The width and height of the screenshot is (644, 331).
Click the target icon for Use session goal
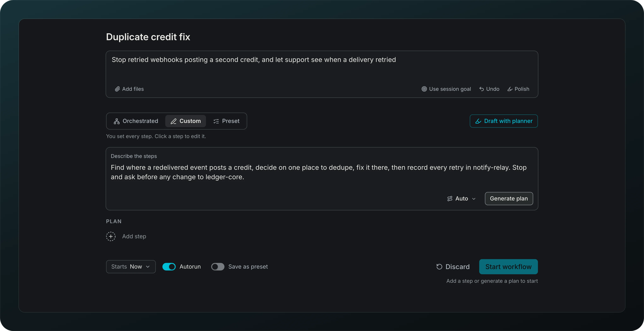click(x=424, y=89)
